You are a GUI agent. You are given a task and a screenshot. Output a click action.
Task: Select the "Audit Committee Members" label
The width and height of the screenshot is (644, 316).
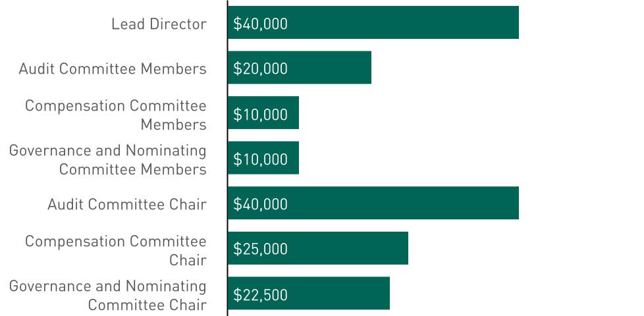(113, 69)
